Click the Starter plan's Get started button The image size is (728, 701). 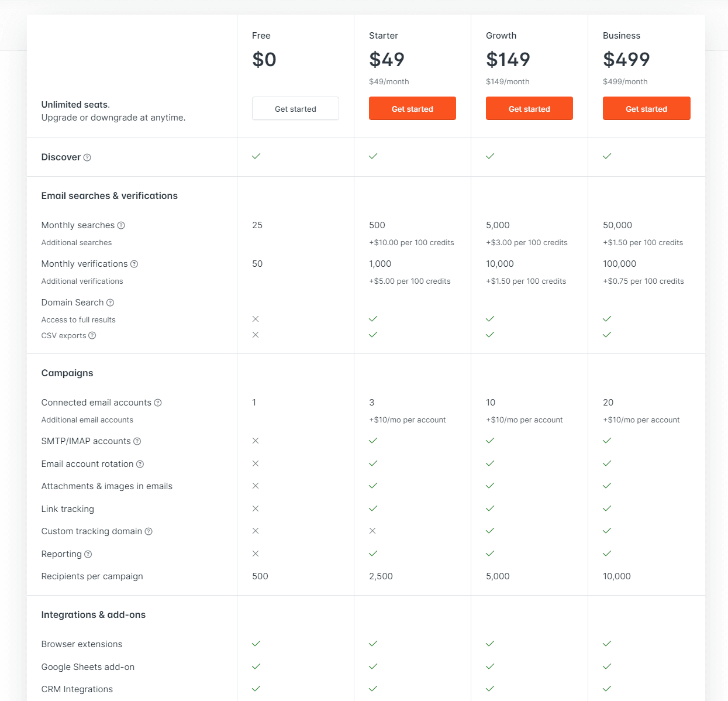pyautogui.click(x=412, y=108)
